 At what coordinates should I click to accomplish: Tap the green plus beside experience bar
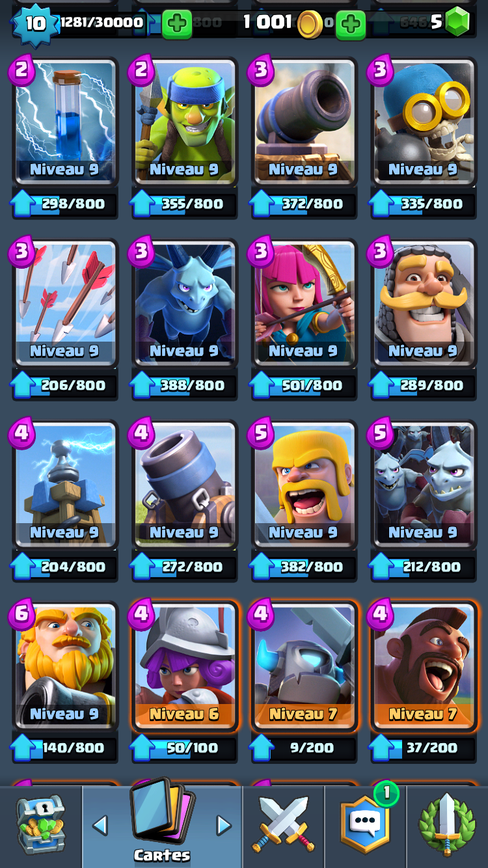[x=176, y=24]
